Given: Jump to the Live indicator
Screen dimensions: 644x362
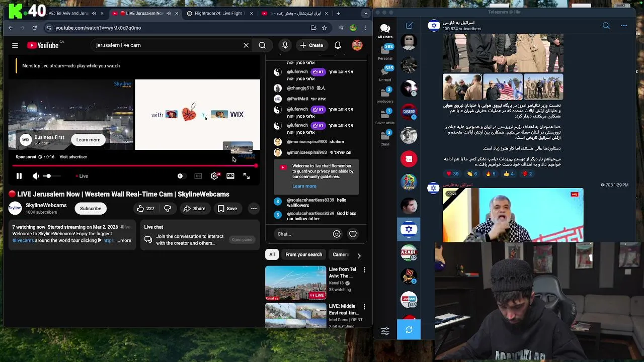Looking at the screenshot, I should tap(82, 176).
